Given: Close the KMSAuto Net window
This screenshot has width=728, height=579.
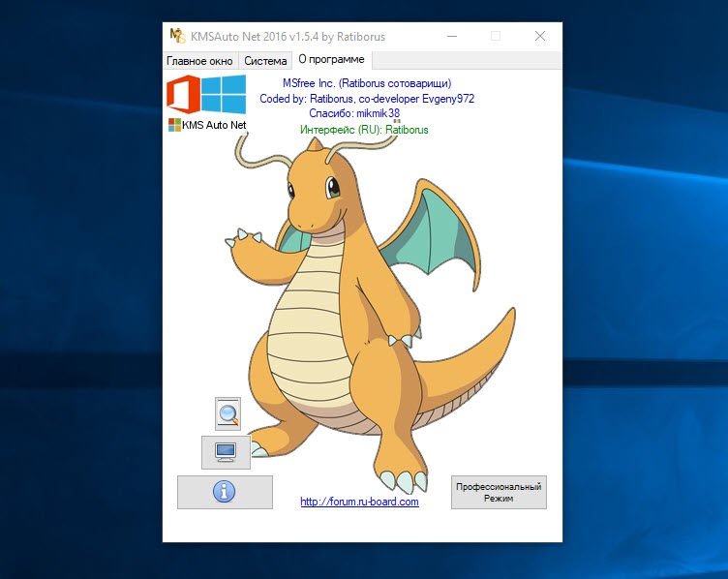Looking at the screenshot, I should [540, 36].
